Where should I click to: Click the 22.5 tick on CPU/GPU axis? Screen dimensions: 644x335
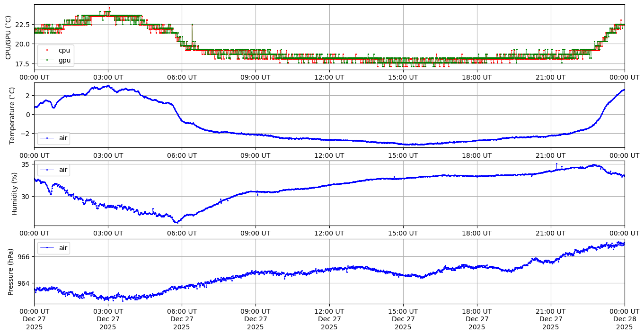point(23,25)
